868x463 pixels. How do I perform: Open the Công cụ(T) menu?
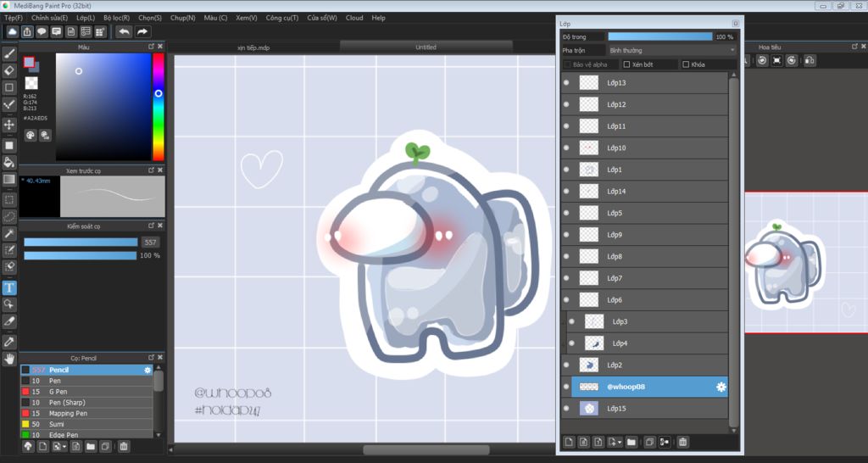[281, 18]
